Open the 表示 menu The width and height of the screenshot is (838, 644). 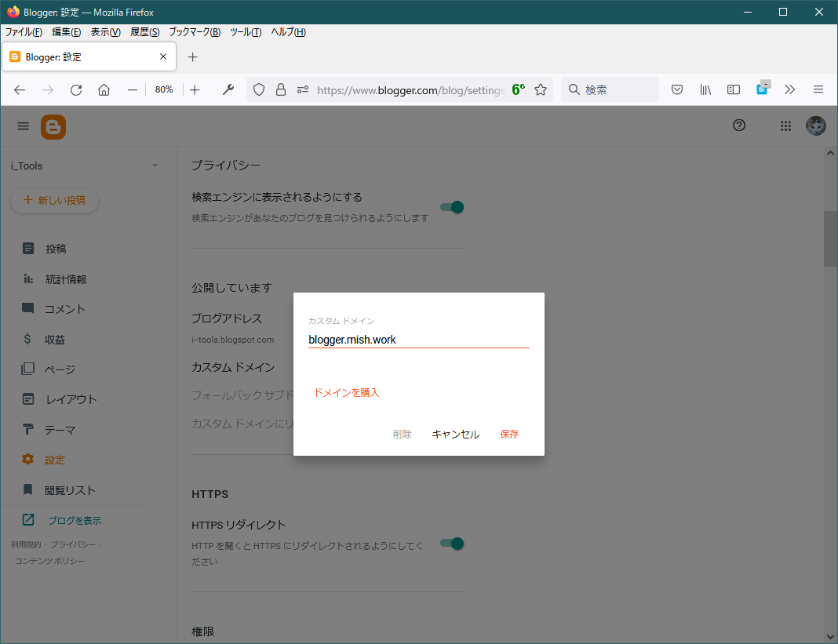pos(105,32)
